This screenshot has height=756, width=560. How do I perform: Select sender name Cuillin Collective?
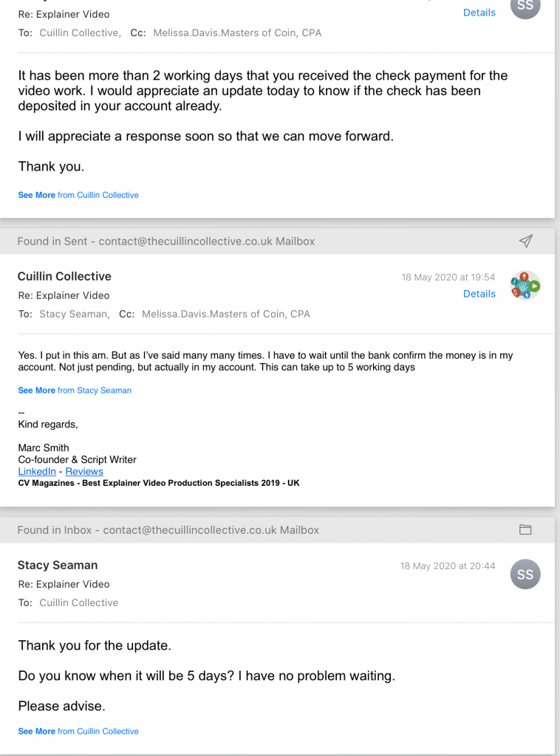click(64, 276)
